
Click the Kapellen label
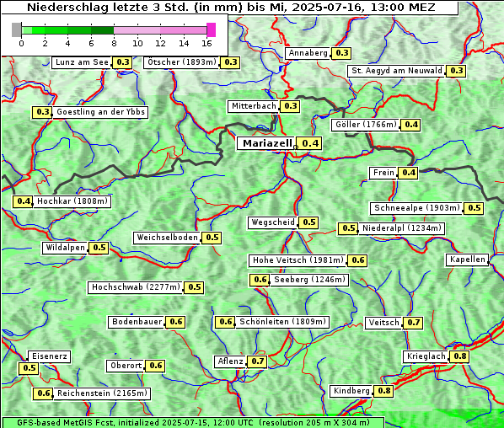(x=467, y=260)
